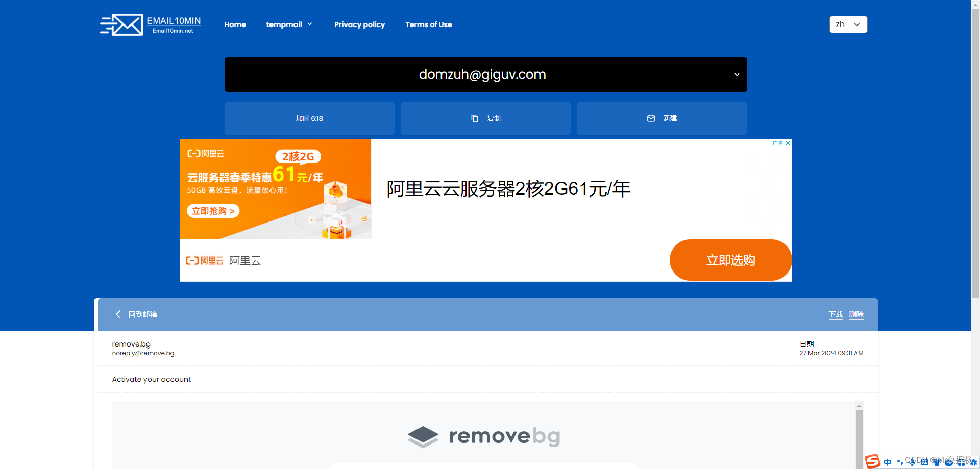Click subject Activate your account
Viewport: 980px width, 469px height.
151,379
